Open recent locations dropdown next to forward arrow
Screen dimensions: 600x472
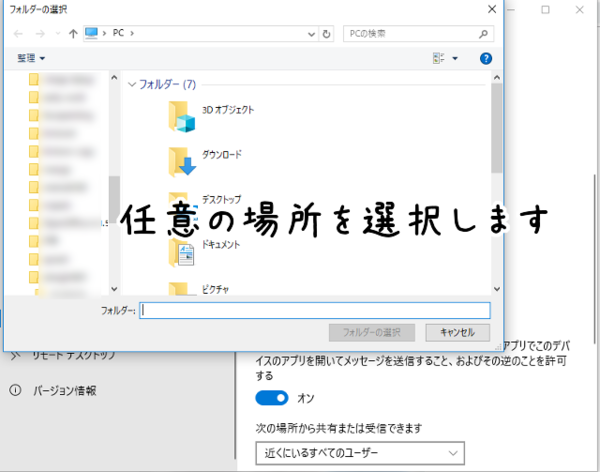pyautogui.click(x=58, y=34)
